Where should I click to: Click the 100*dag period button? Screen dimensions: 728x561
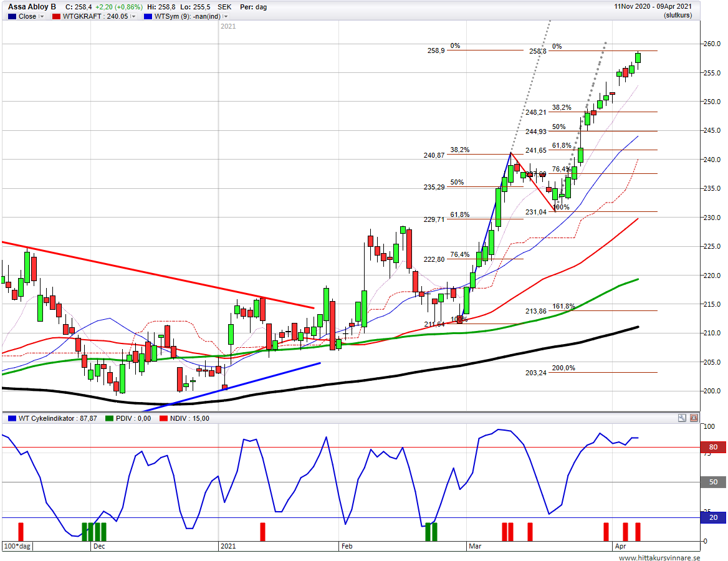click(x=17, y=546)
